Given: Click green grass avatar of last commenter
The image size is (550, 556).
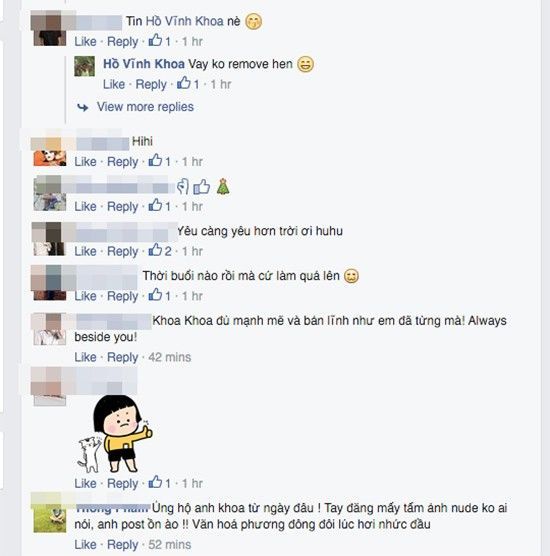Looking at the screenshot, I should [50, 518].
